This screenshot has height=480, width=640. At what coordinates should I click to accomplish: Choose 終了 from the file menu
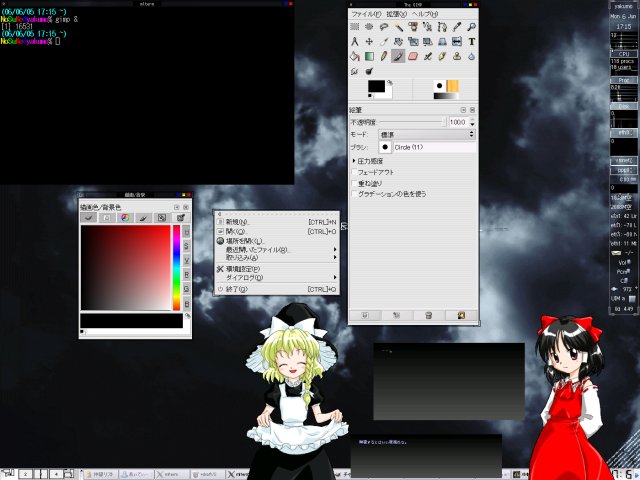tap(276, 289)
